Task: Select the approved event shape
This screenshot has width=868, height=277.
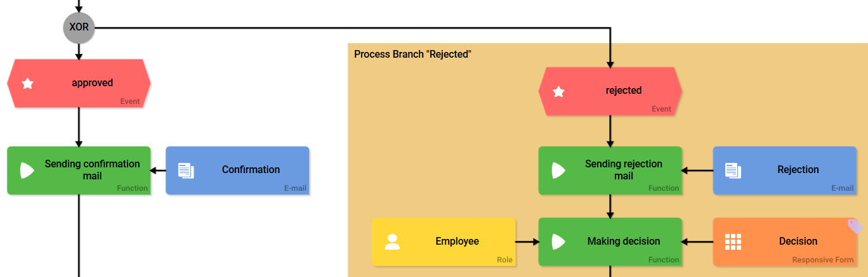Action: (x=92, y=83)
